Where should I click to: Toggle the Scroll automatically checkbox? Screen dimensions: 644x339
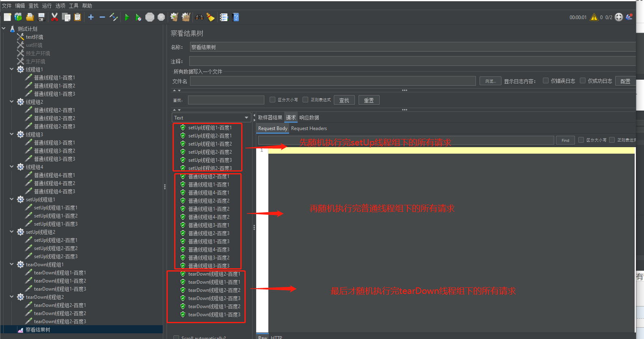pos(176,337)
